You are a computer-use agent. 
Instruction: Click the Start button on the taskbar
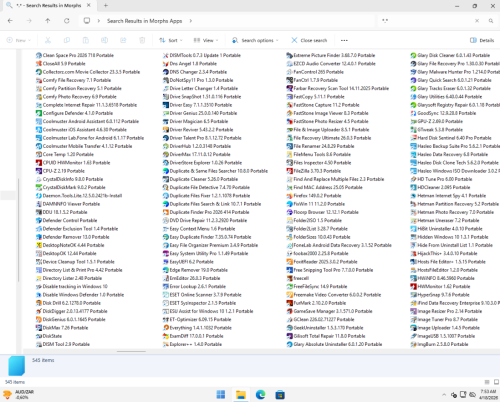coord(221,395)
